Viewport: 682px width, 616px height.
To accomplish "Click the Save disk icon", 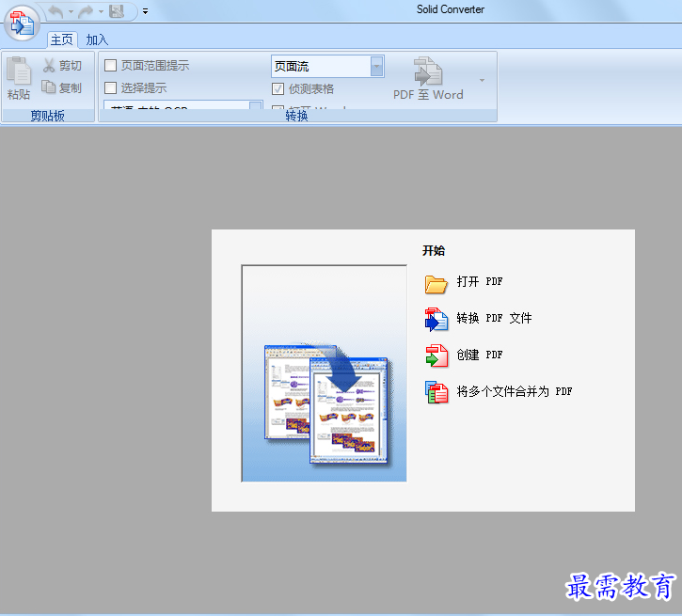I will pyautogui.click(x=117, y=11).
